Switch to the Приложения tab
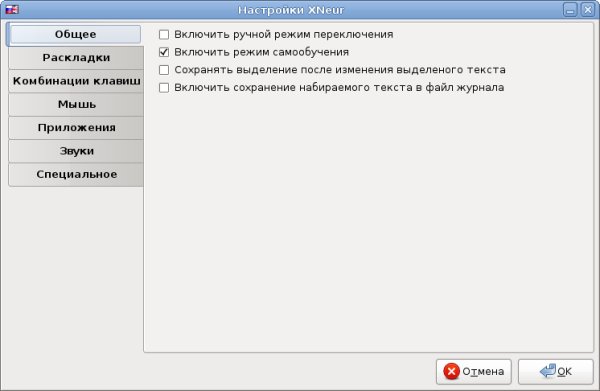This screenshot has width=600, height=391. (x=76, y=128)
